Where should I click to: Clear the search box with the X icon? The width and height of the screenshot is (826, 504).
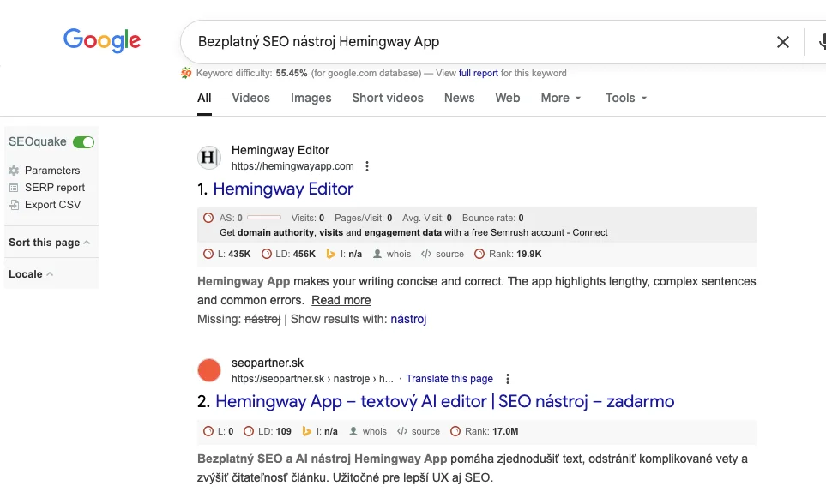pyautogui.click(x=782, y=42)
